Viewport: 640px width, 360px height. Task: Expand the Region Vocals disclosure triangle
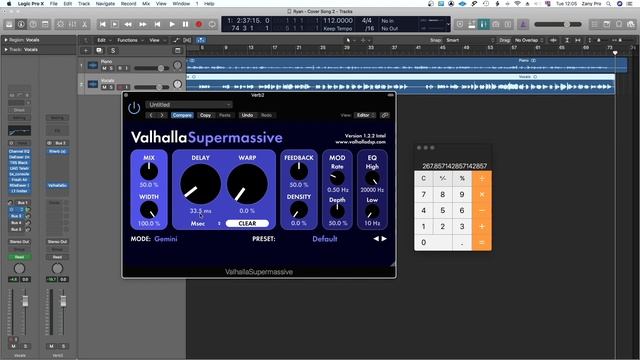(6, 40)
